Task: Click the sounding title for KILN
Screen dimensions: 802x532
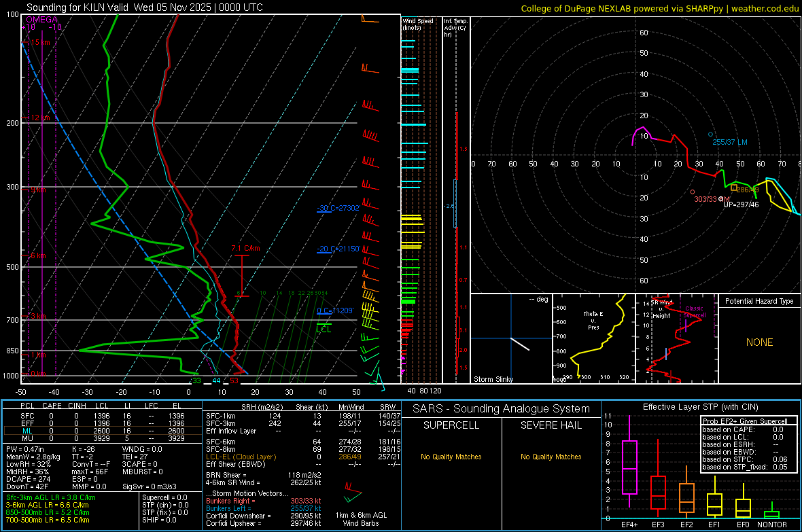Action: click(x=145, y=7)
